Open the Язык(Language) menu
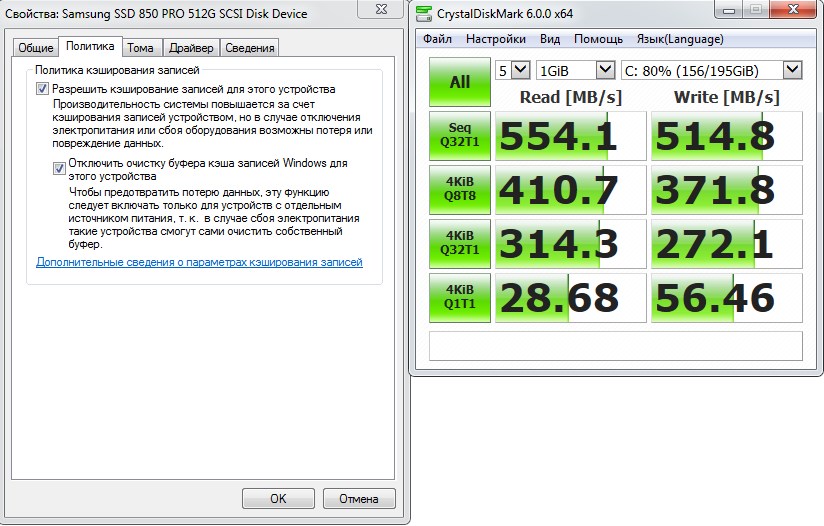The image size is (824, 526). [x=680, y=39]
